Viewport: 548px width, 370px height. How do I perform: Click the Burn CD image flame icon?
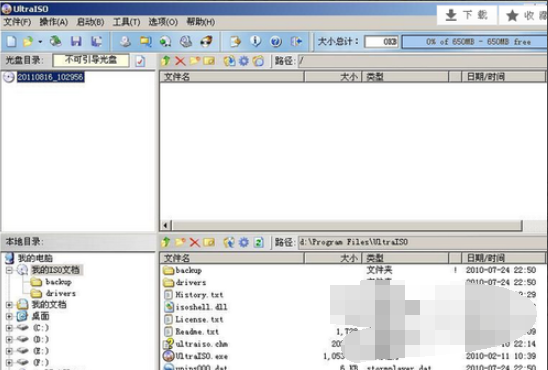[206, 41]
